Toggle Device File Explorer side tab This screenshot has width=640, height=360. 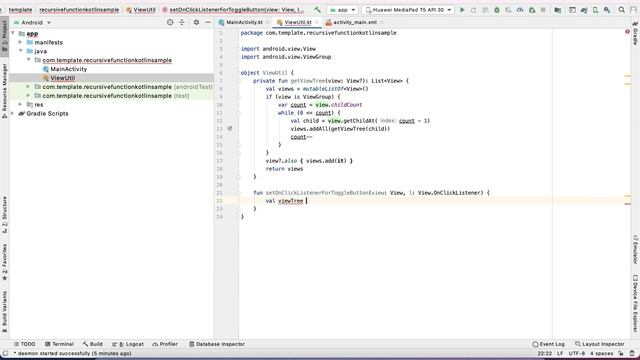(635, 303)
